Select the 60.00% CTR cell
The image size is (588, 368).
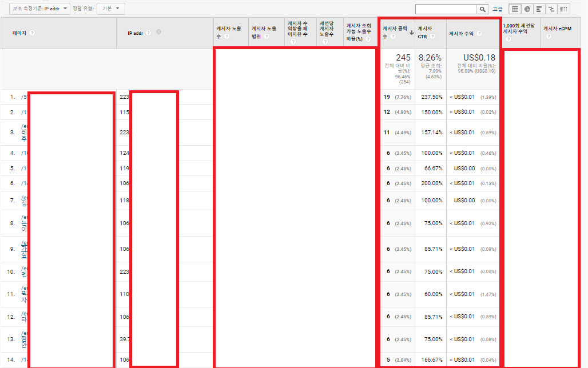pyautogui.click(x=433, y=294)
